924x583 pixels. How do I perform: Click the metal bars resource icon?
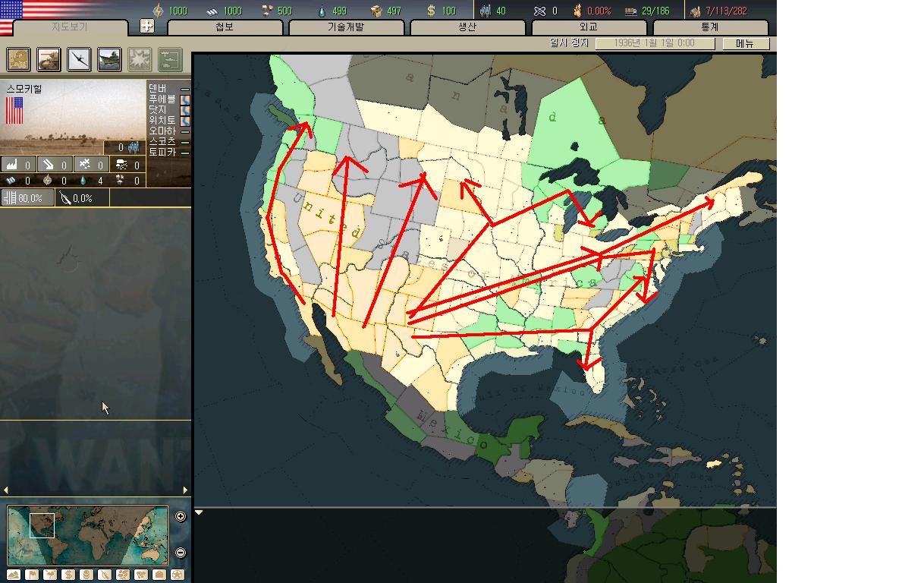(212, 11)
